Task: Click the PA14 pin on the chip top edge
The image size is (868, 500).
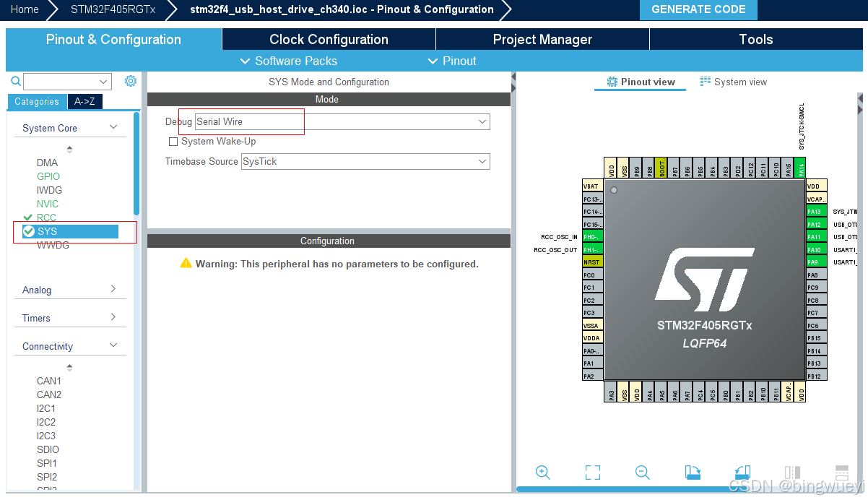Action: (x=800, y=168)
